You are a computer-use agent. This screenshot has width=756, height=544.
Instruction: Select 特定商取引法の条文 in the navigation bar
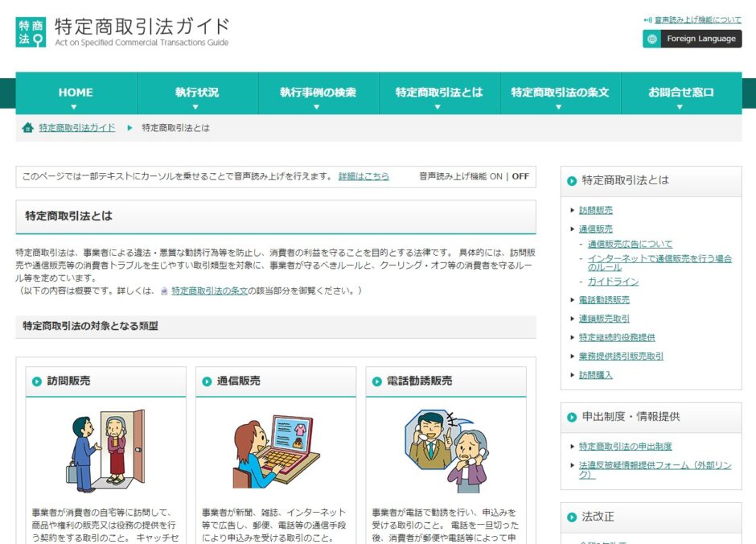click(x=558, y=93)
